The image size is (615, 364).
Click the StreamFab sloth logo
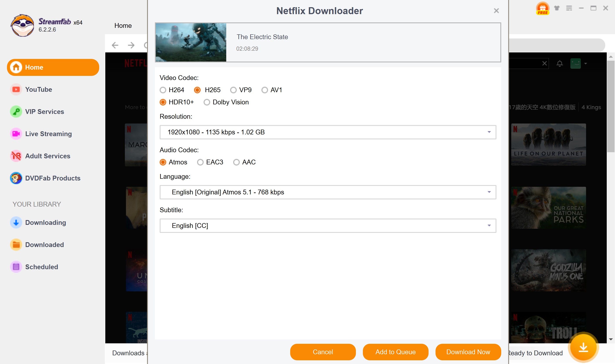click(22, 25)
